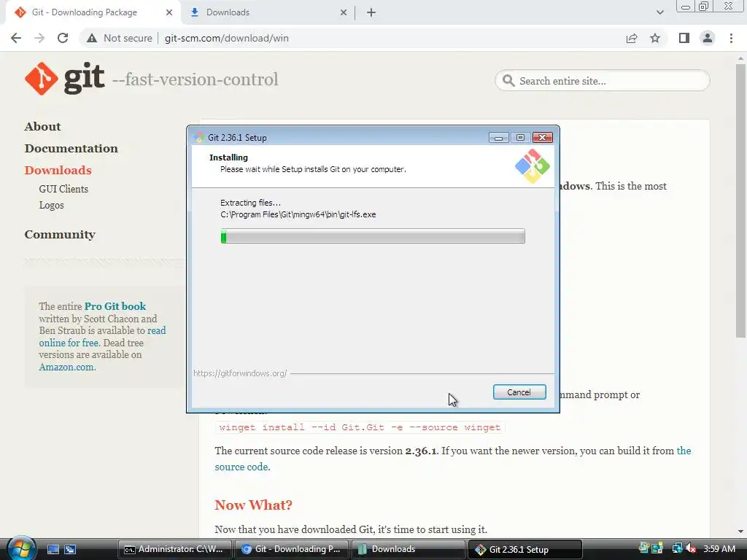The image size is (747, 560).
Task: Click the Not secure warning icon
Action: (91, 38)
